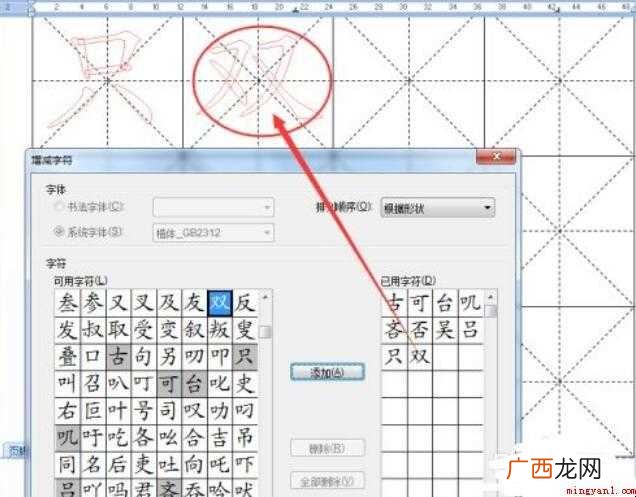
Task: Select 发 in available characters grid
Action: pos(67,330)
